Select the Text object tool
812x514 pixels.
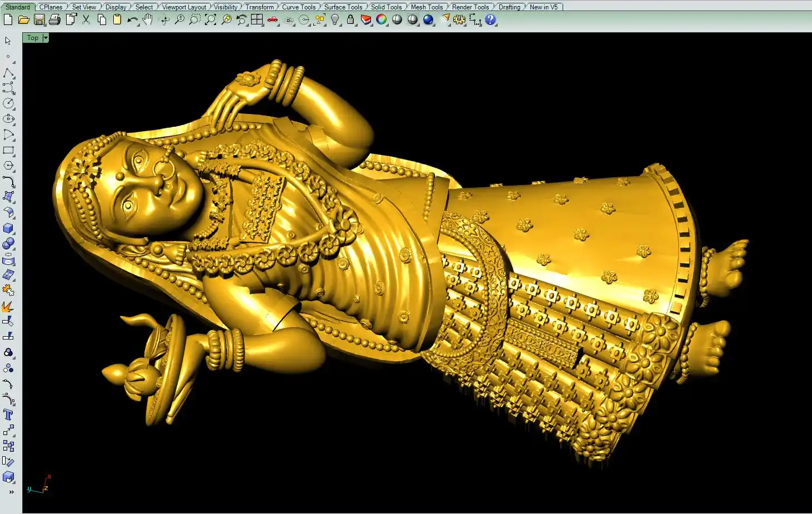[x=8, y=415]
